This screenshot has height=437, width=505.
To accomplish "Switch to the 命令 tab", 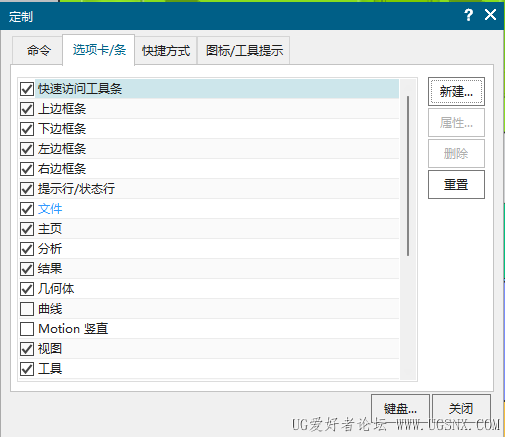I will 38,50.
